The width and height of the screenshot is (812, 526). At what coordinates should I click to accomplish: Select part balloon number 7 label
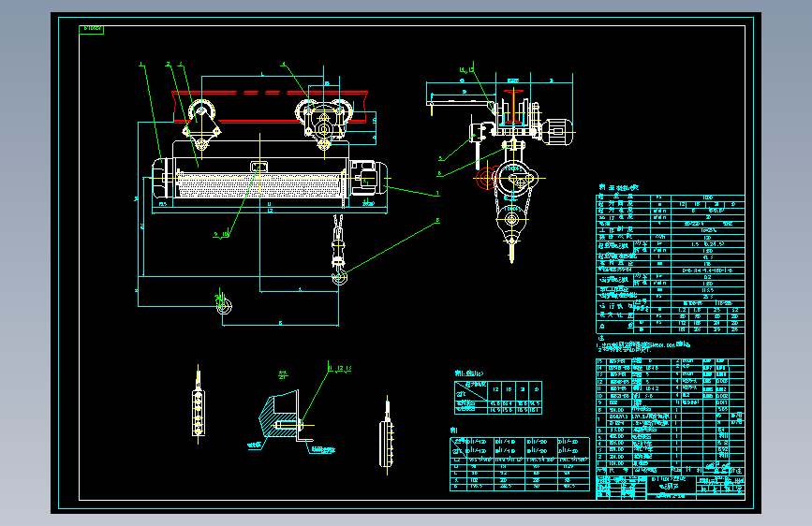coord(437,193)
